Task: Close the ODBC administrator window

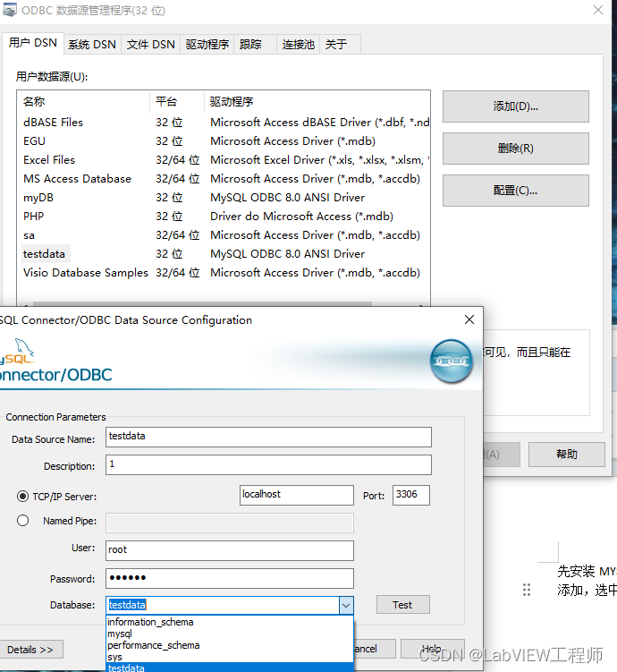Action: [598, 10]
